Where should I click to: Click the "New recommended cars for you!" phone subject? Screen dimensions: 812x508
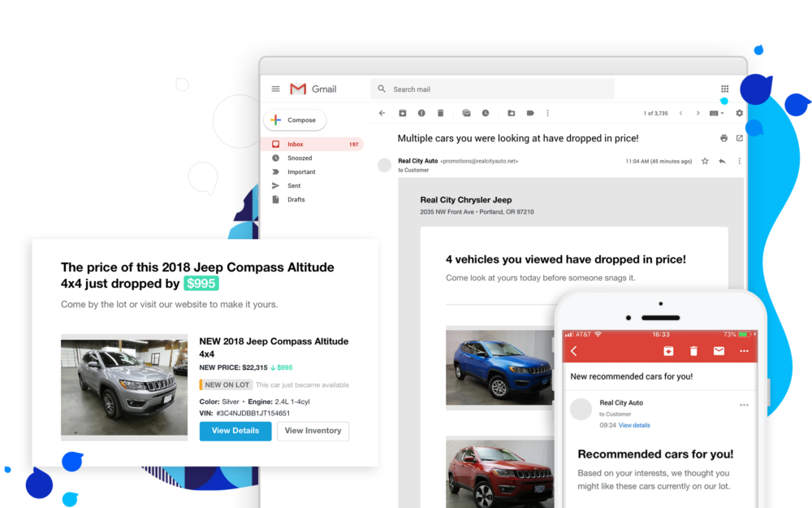[631, 376]
